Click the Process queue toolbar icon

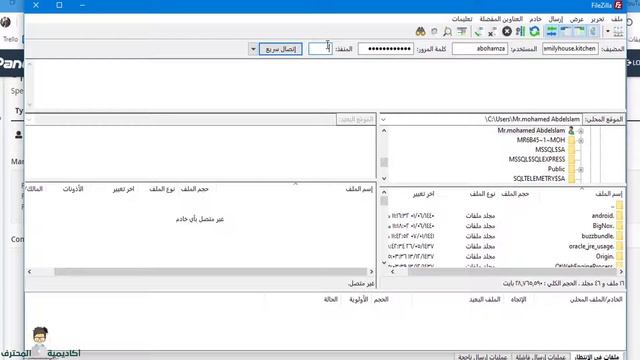pos(520,31)
